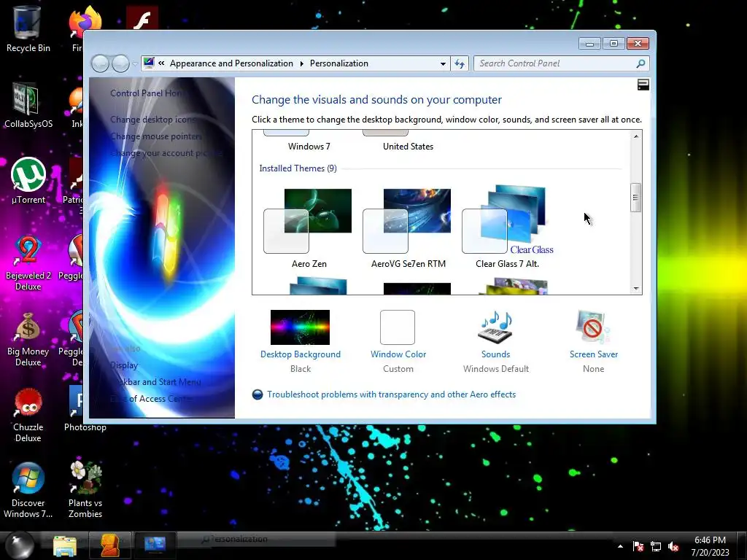747x560 pixels.
Task: Click the themes list scroll up arrow
Action: [x=635, y=136]
